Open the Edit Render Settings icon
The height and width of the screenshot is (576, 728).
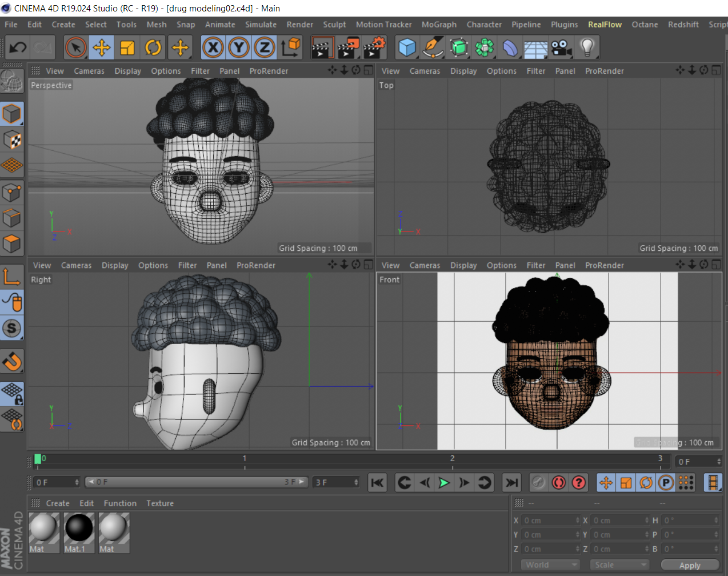374,47
